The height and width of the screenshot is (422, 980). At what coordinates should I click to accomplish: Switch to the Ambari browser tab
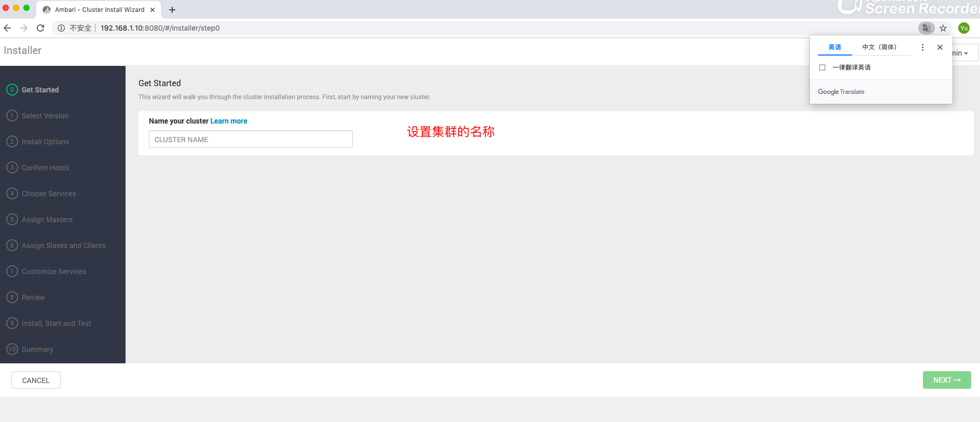click(x=99, y=10)
